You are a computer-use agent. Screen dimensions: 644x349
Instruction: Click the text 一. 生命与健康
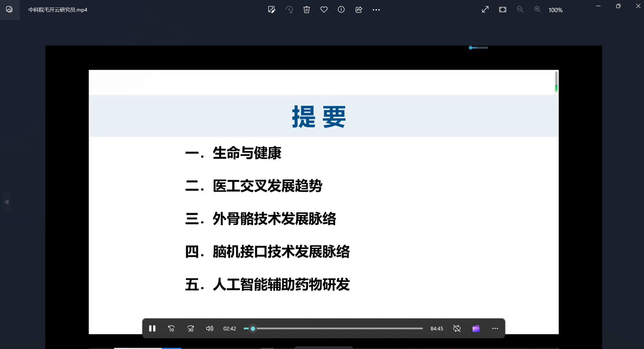[x=233, y=153]
